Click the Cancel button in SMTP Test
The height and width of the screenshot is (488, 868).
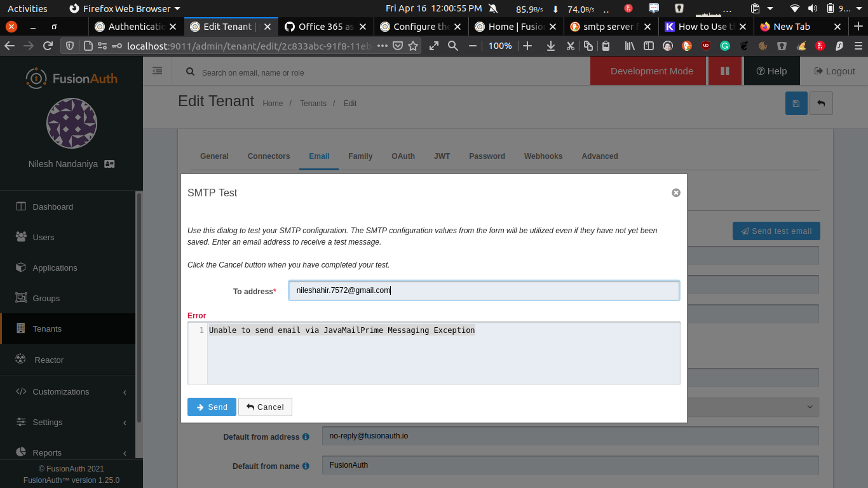tap(265, 407)
